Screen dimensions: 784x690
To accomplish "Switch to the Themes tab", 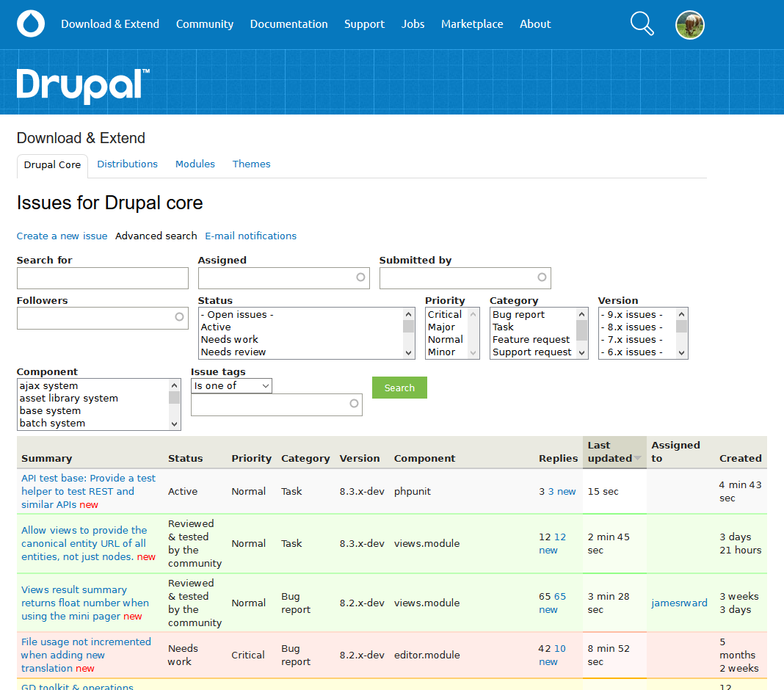I will (251, 164).
